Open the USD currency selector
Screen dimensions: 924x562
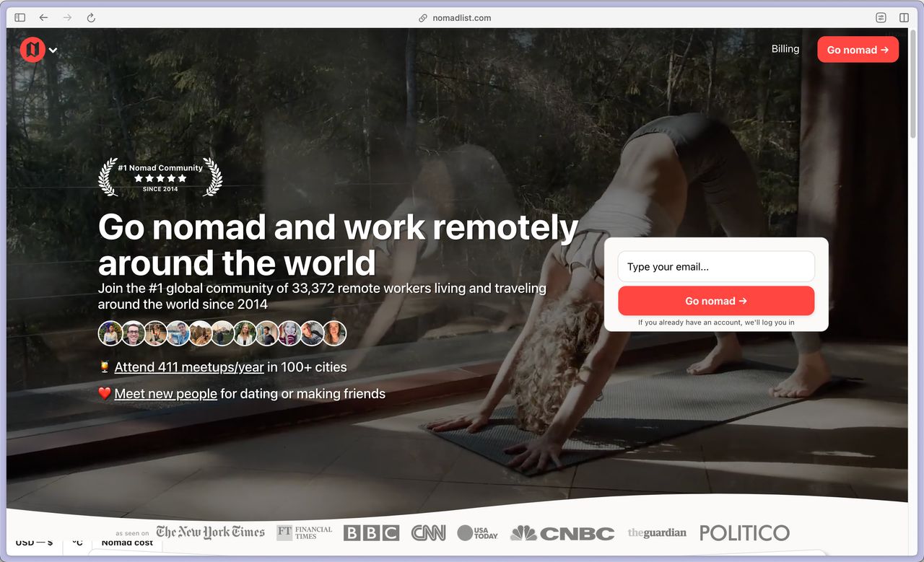(34, 543)
